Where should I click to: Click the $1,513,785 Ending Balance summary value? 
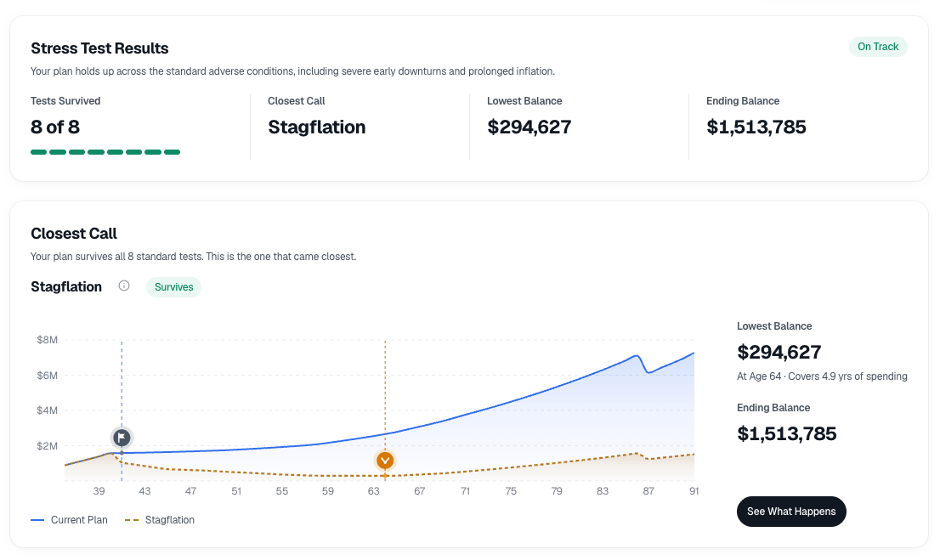point(756,127)
